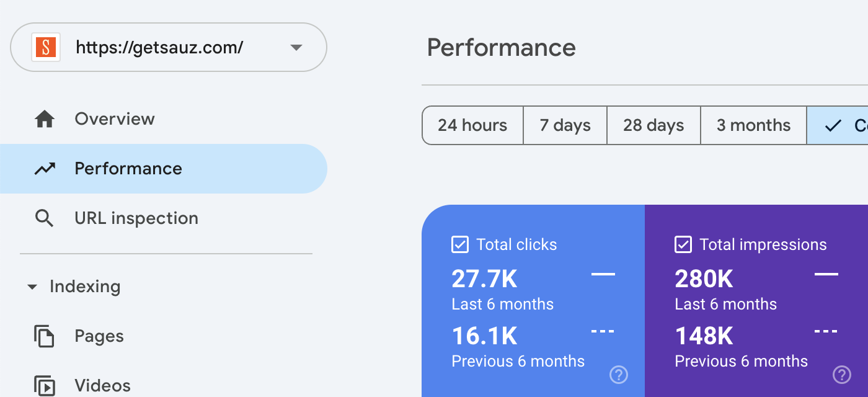Open the property selector dropdown arrow
Screen dimensions: 868x397
pyautogui.click(x=296, y=48)
